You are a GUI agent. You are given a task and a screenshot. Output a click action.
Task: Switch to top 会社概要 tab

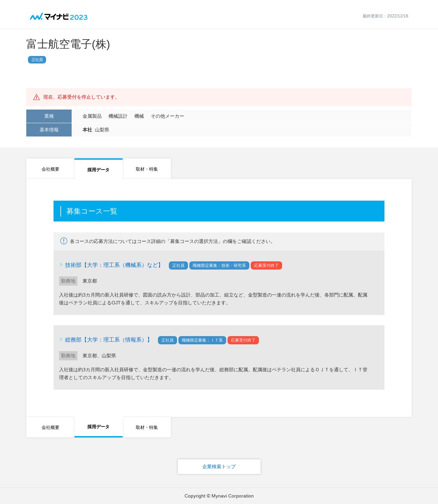click(x=50, y=169)
